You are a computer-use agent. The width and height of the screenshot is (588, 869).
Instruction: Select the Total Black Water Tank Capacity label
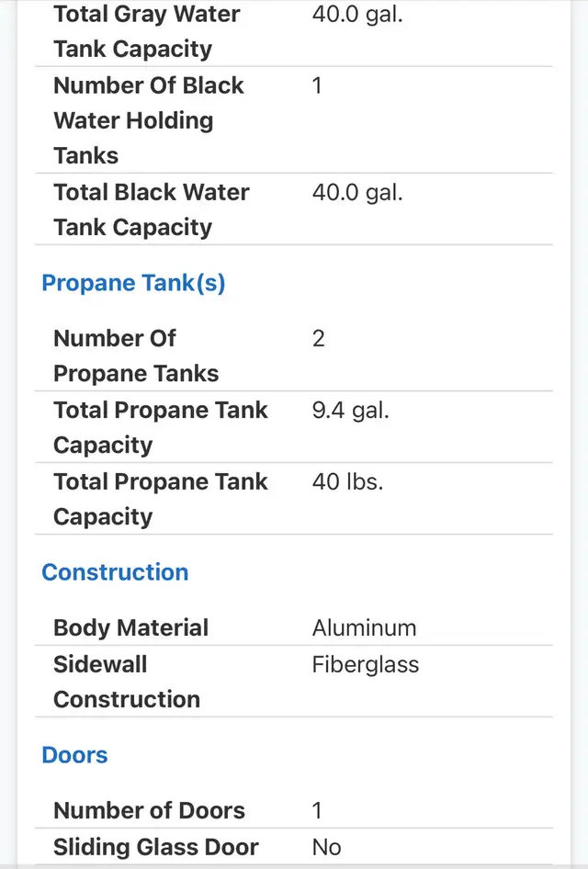pyautogui.click(x=152, y=209)
